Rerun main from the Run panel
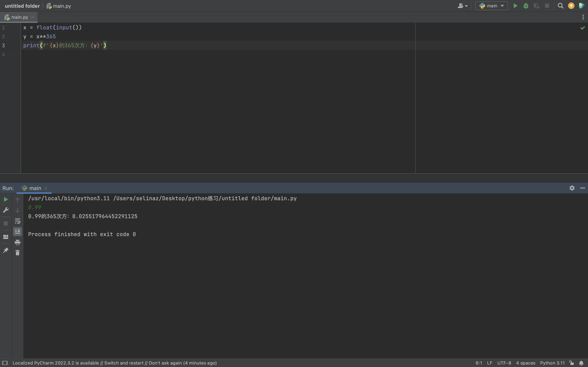 [x=6, y=200]
